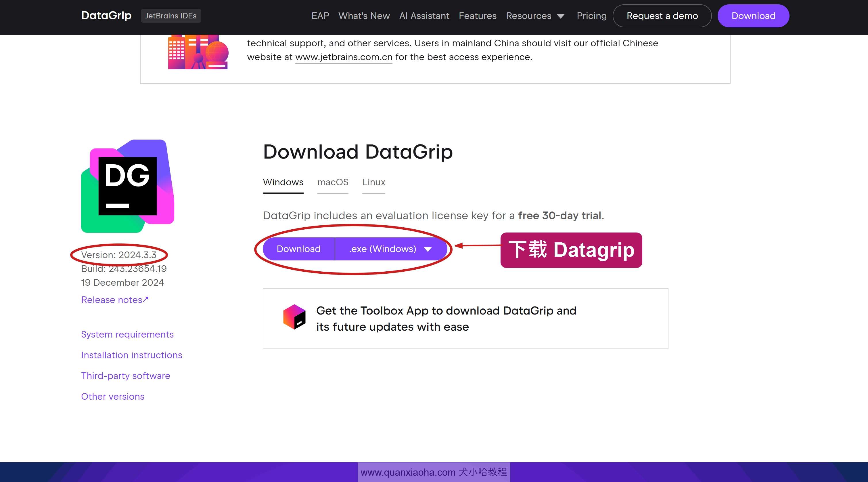Open Other versions expander link
The height and width of the screenshot is (482, 868).
click(x=113, y=397)
